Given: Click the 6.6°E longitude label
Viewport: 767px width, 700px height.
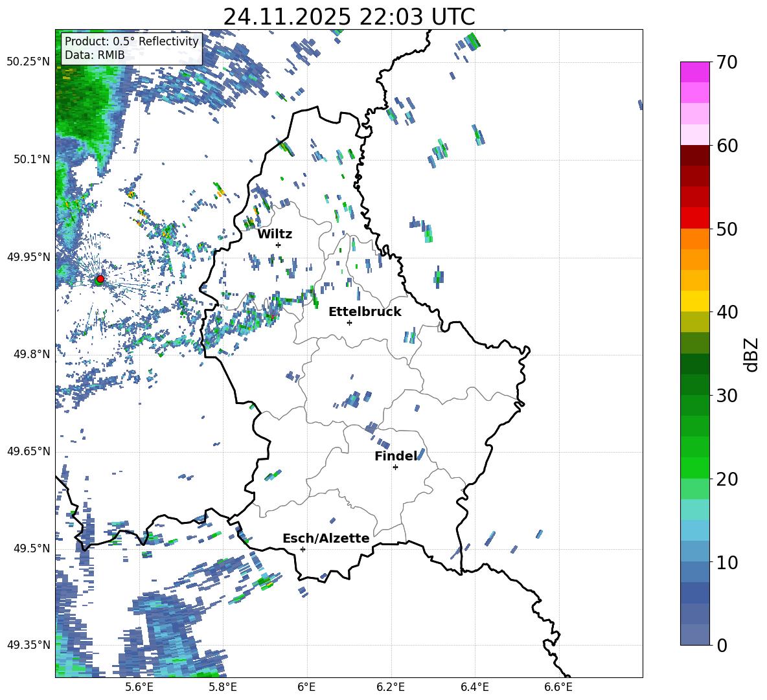Looking at the screenshot, I should click(x=558, y=688).
